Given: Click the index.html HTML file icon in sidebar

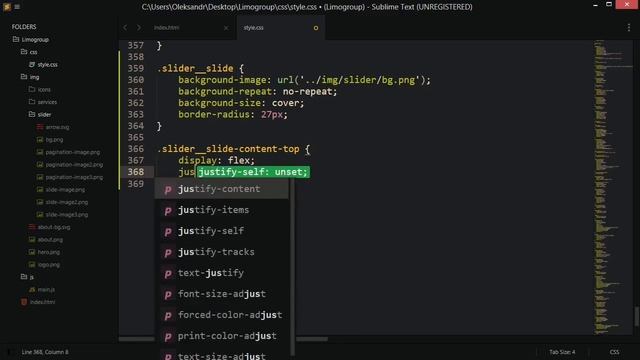Looking at the screenshot, I should point(24,302).
